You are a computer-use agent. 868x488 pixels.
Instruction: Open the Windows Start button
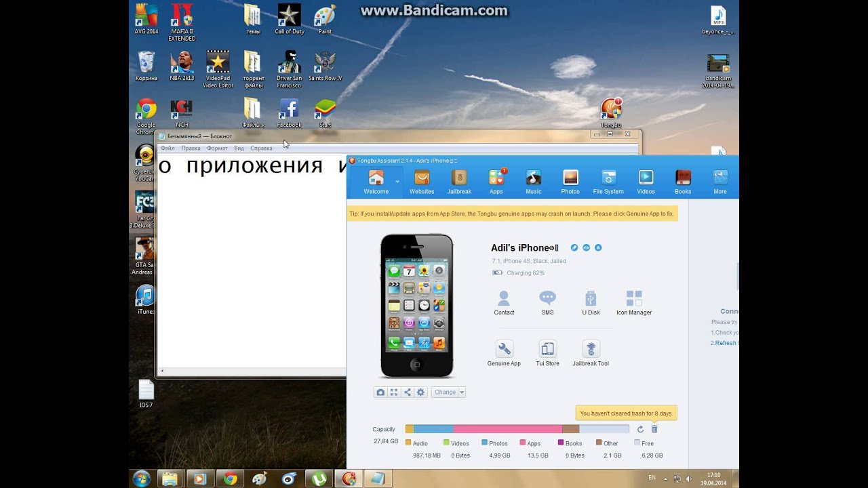tap(142, 479)
